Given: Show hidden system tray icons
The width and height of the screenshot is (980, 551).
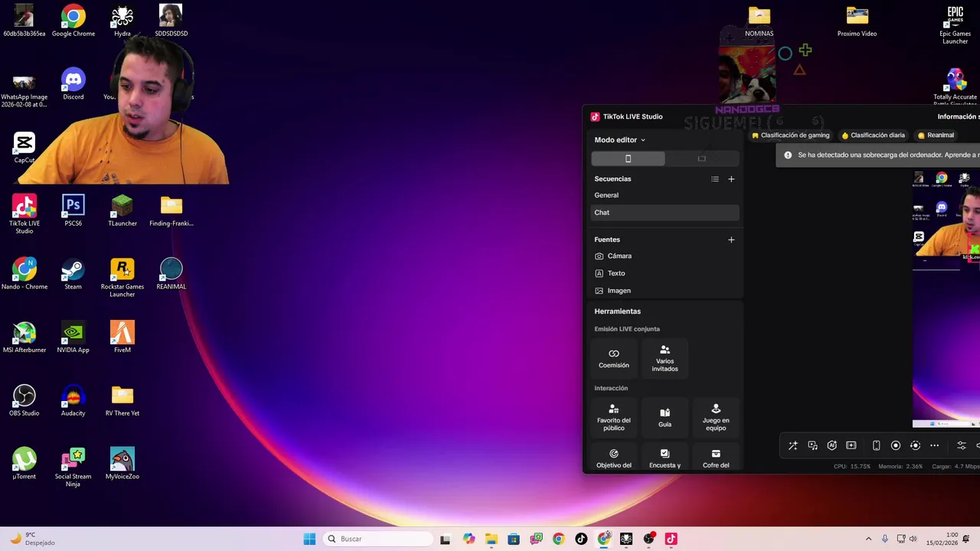Looking at the screenshot, I should pyautogui.click(x=868, y=539).
